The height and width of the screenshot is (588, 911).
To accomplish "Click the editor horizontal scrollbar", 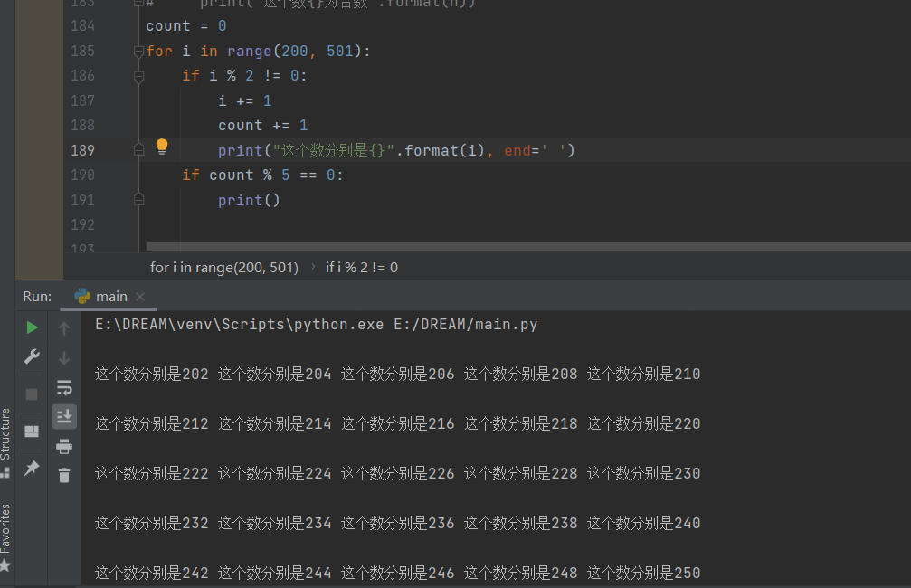I will coord(528,246).
